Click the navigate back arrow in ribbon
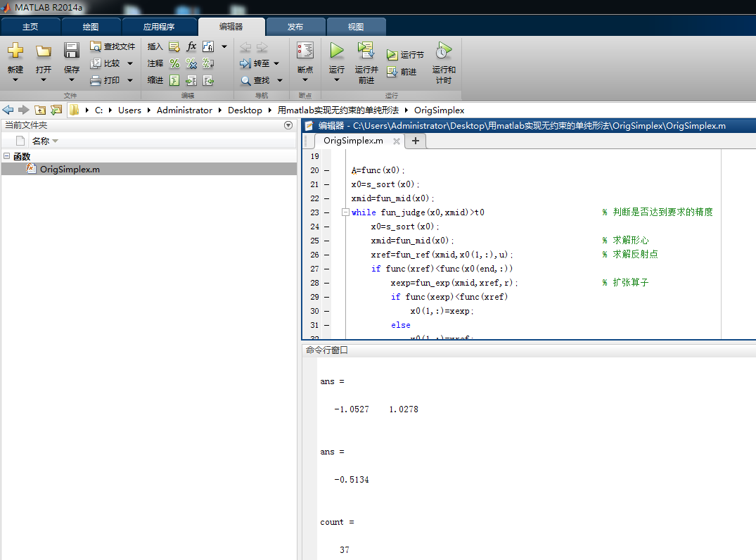Image resolution: width=756 pixels, height=560 pixels. [x=245, y=47]
